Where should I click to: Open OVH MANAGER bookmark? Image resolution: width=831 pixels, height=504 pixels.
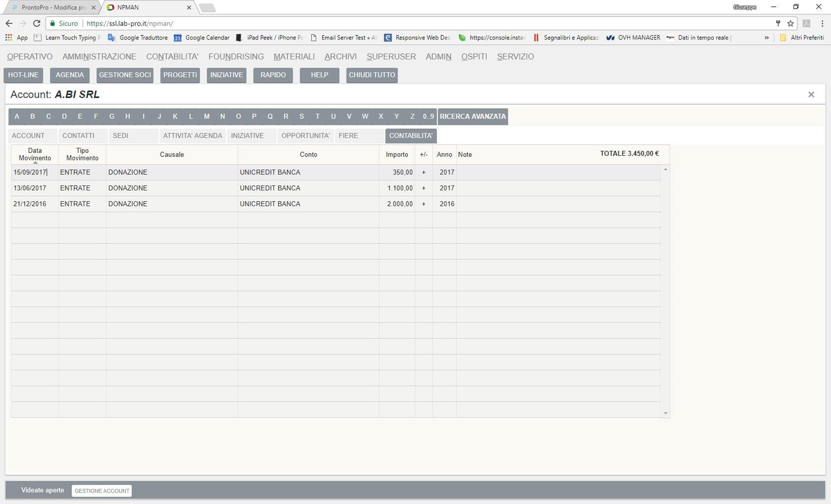point(633,37)
